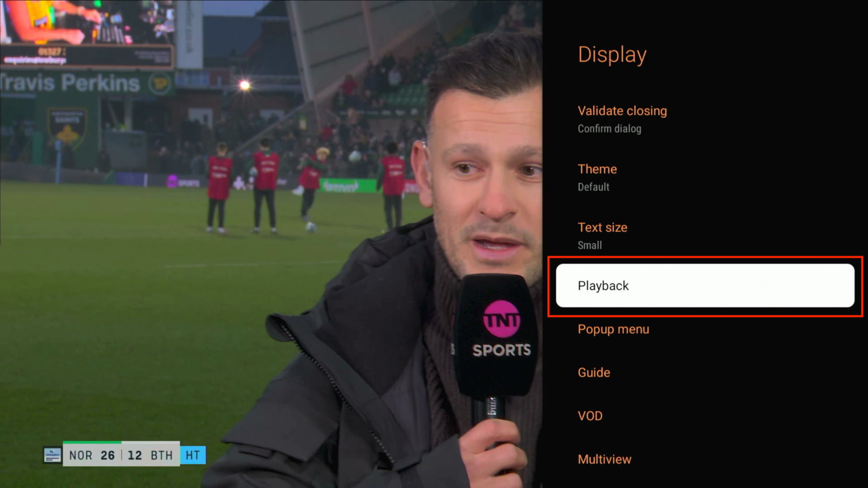
Task: Click the Display panel heading
Action: pyautogui.click(x=612, y=55)
